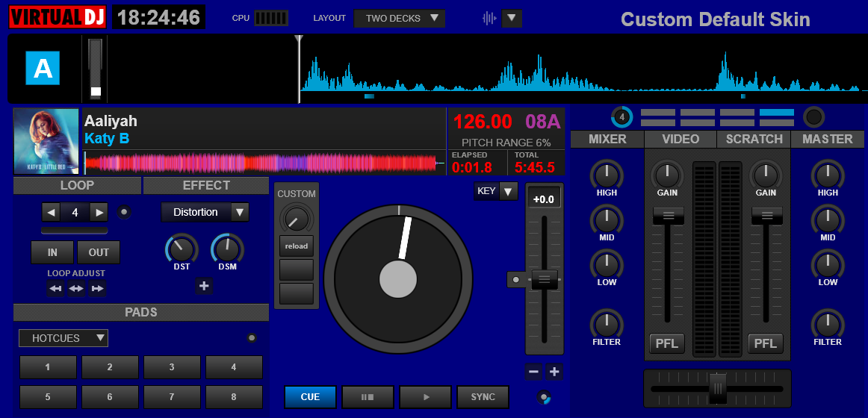This screenshot has width=868, height=418.
Task: Double the loop length with right arrow
Action: 99,212
